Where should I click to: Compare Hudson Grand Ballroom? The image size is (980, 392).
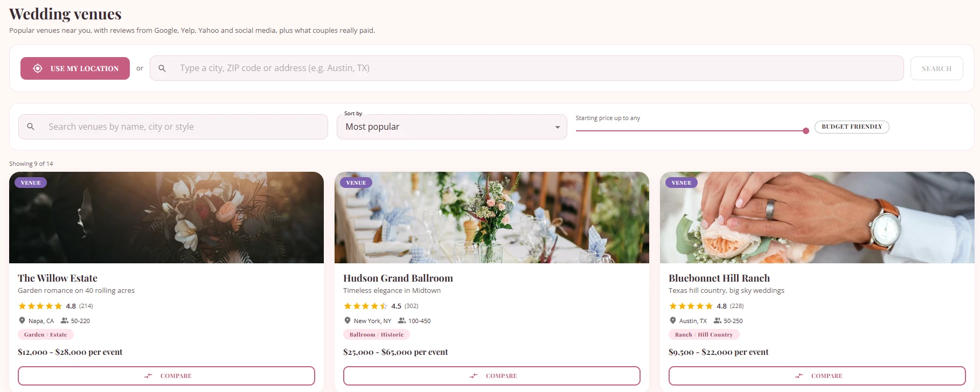tap(492, 376)
